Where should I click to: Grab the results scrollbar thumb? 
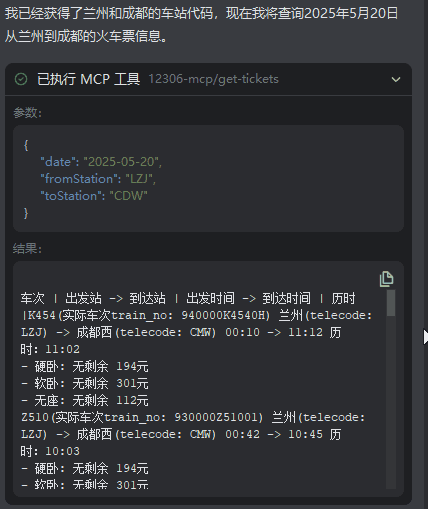pyautogui.click(x=391, y=303)
